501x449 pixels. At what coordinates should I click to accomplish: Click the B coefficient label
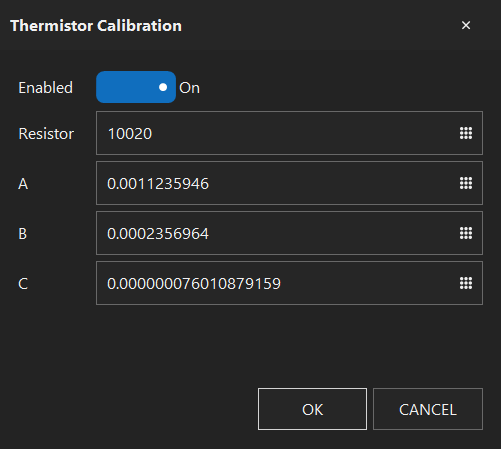click(22, 234)
